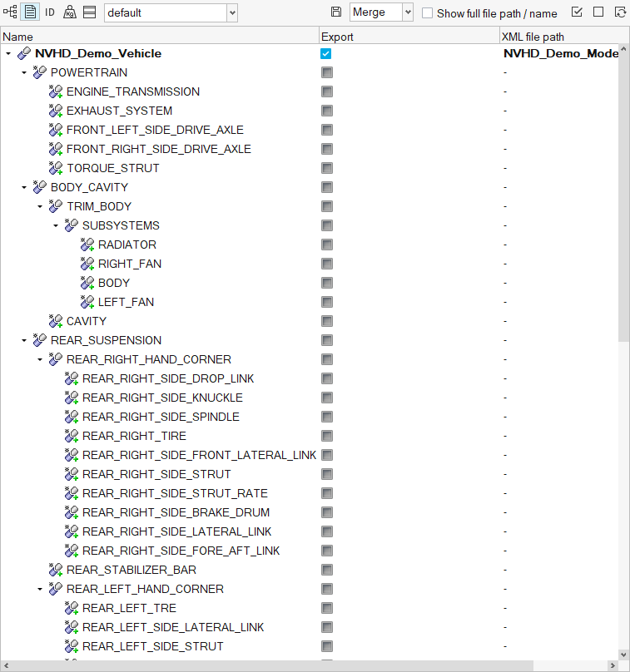Toggle the ID display button

point(50,12)
